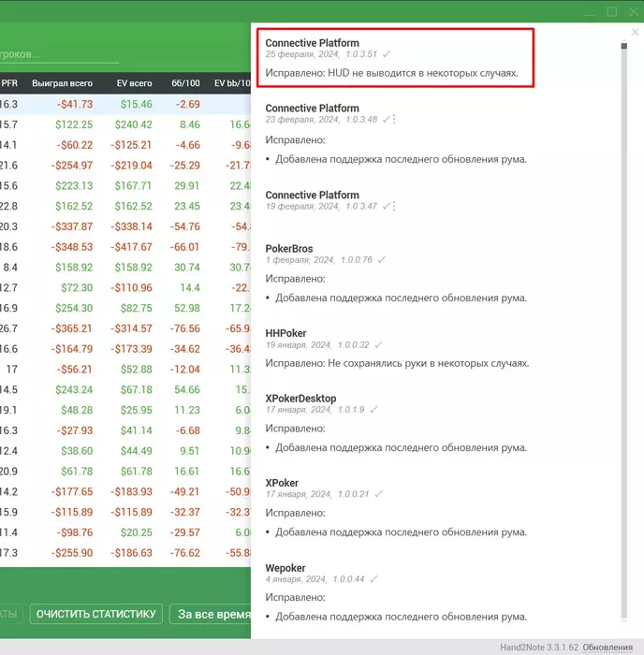Click the -$41.73 winnings cell
644x655 pixels.
point(75,104)
